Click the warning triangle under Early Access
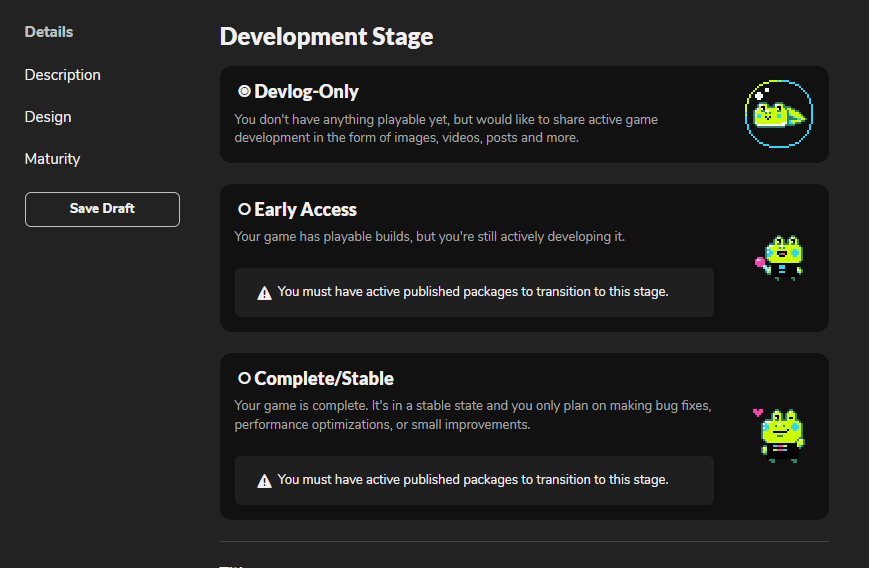869x568 pixels. pos(264,293)
